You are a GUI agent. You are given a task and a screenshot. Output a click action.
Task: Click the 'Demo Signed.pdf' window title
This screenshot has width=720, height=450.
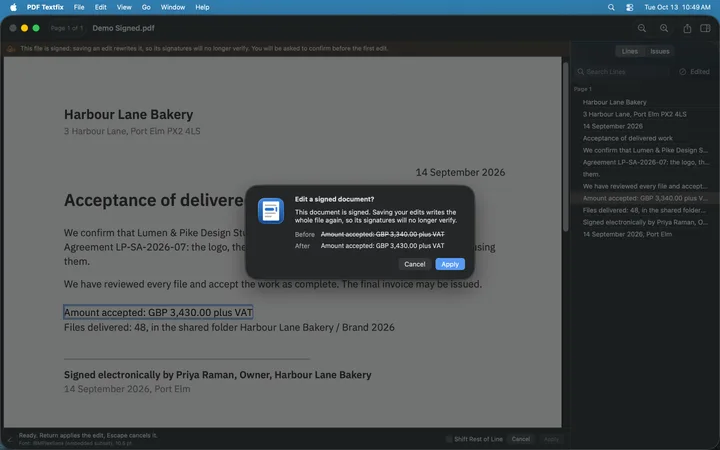pyautogui.click(x=124, y=28)
